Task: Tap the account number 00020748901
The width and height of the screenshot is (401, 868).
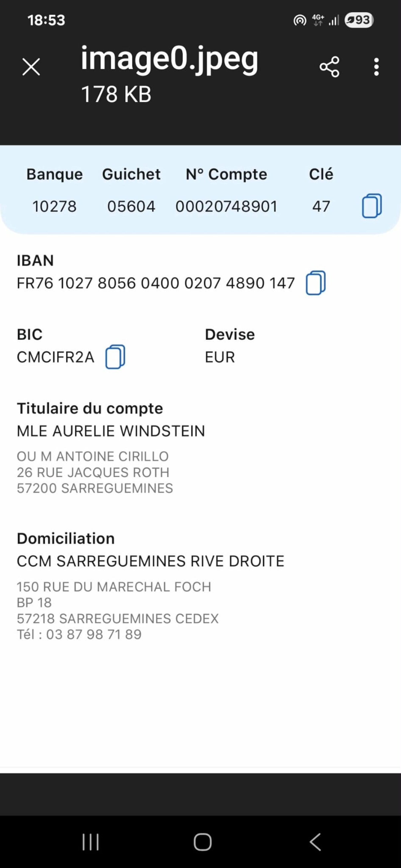Action: [x=226, y=206]
